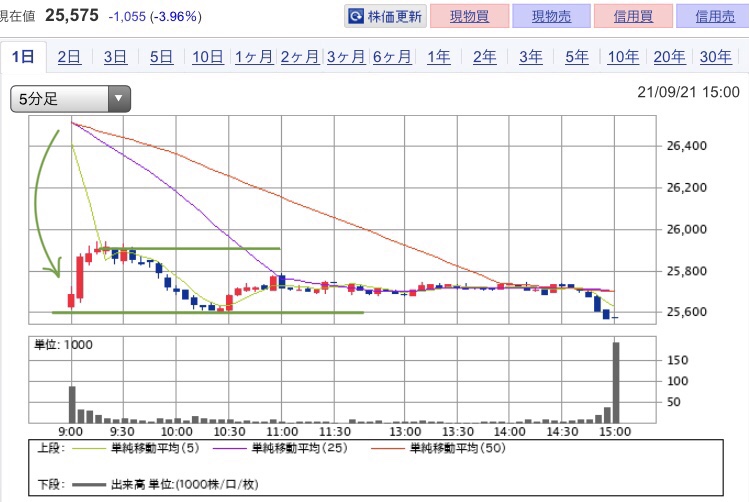Open the 1ヶ月 chart tab
The height and width of the screenshot is (502, 749).
[x=253, y=57]
